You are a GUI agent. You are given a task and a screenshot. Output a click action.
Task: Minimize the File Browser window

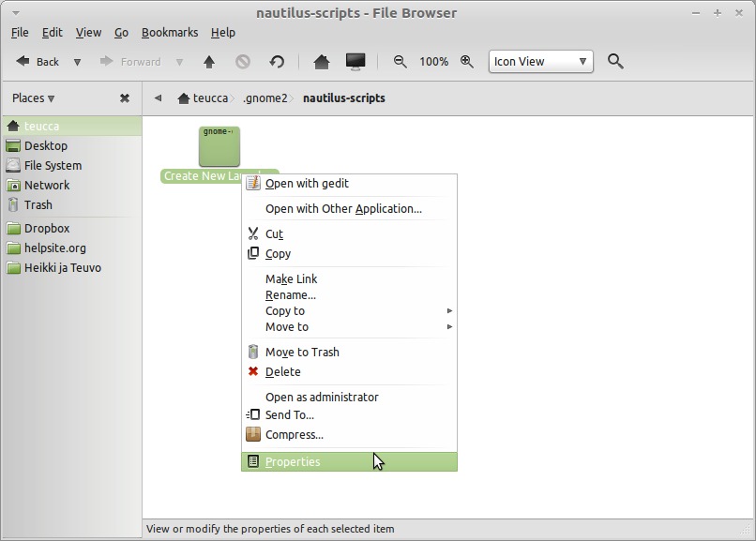(x=696, y=13)
